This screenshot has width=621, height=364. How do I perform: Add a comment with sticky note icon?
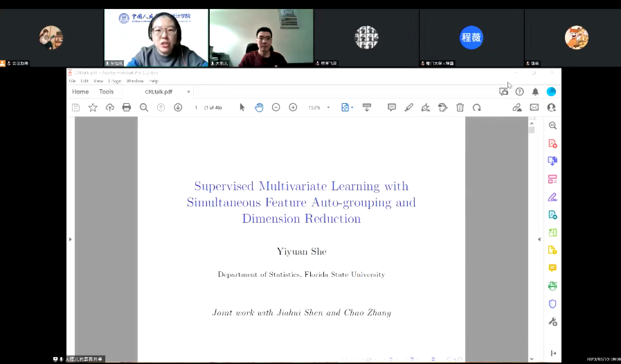pyautogui.click(x=391, y=108)
